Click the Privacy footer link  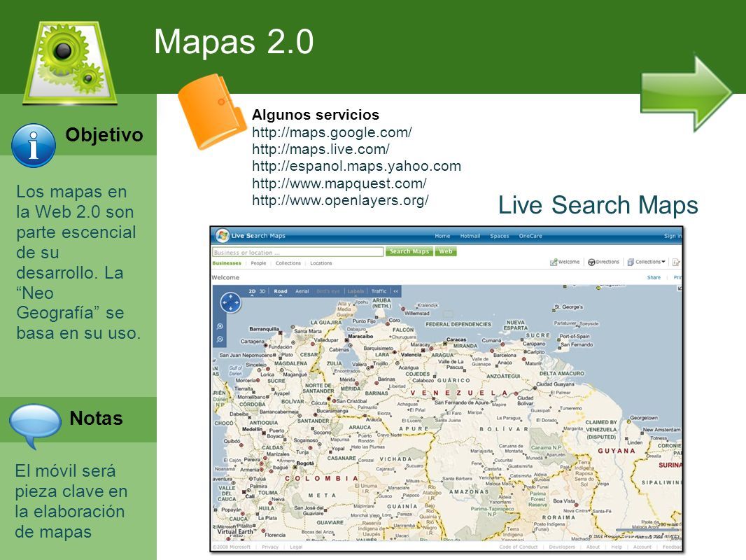click(x=270, y=547)
